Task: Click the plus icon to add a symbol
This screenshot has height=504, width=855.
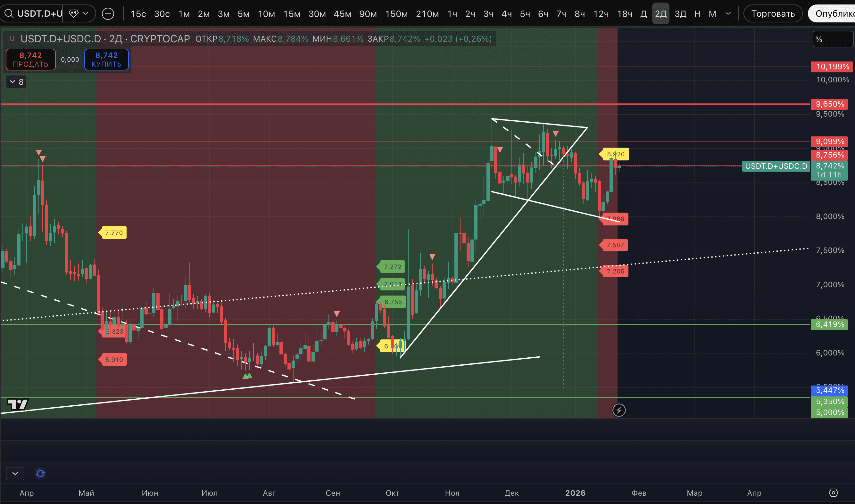Action: pyautogui.click(x=108, y=14)
